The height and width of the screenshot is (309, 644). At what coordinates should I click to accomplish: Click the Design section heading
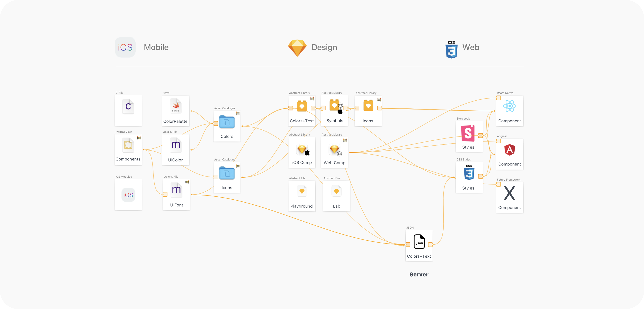pyautogui.click(x=324, y=47)
